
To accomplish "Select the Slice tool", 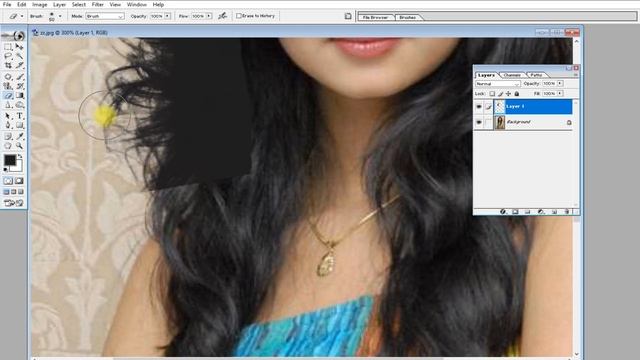I will tap(20, 65).
